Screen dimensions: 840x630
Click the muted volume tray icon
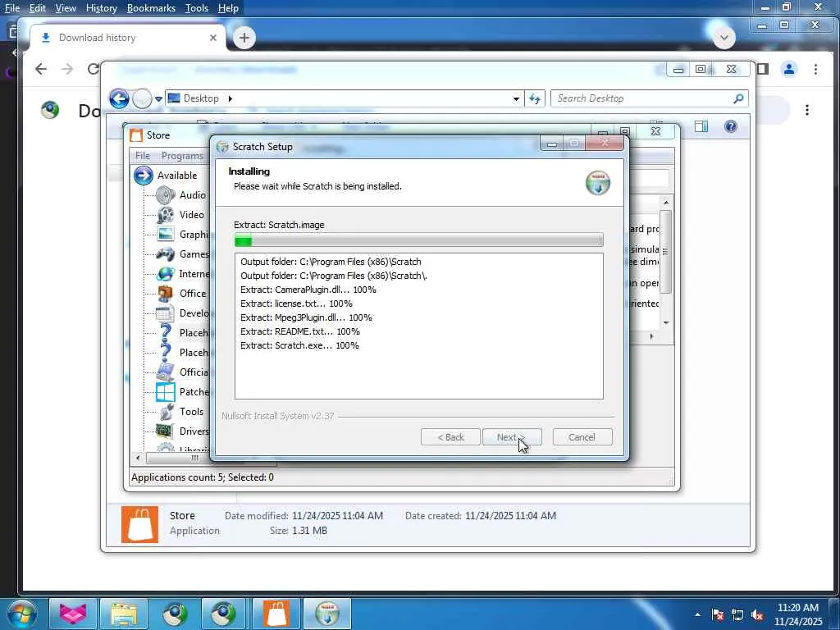click(x=757, y=615)
